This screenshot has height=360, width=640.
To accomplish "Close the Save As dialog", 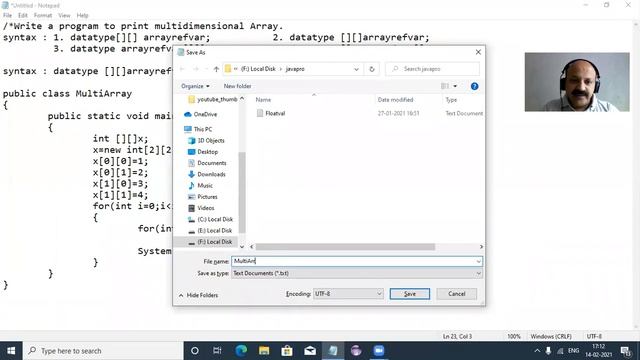I will [x=478, y=52].
